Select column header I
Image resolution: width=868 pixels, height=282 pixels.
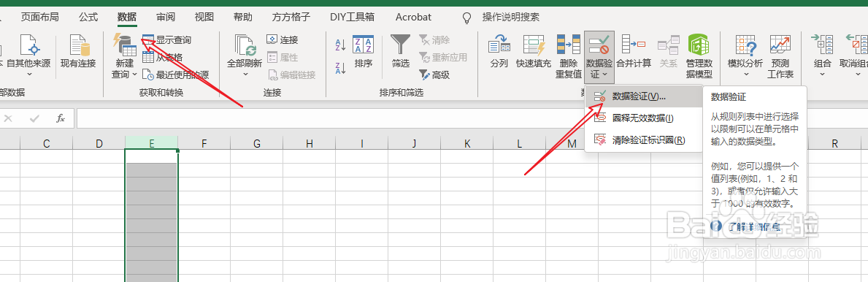tap(362, 143)
